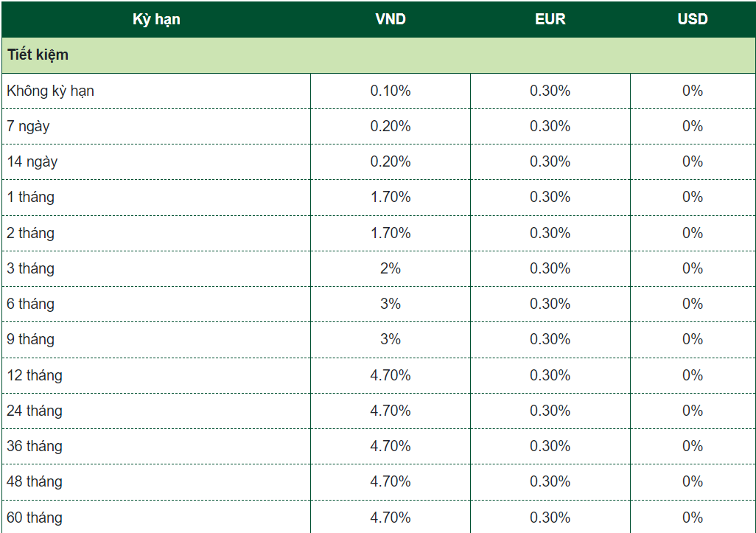This screenshot has height=533, width=756.
Task: Click the 6 tháng term label
Action: (31, 304)
